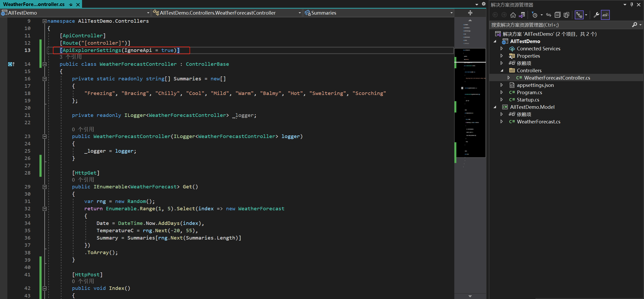Click the minimap code overview scrollbar
644x299 pixels.
(470, 103)
